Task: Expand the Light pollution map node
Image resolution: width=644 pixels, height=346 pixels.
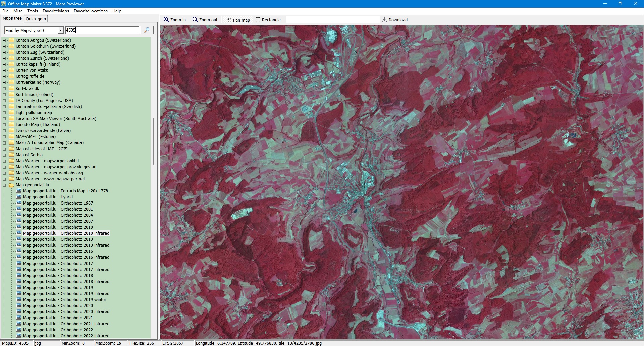Action: 4,113
